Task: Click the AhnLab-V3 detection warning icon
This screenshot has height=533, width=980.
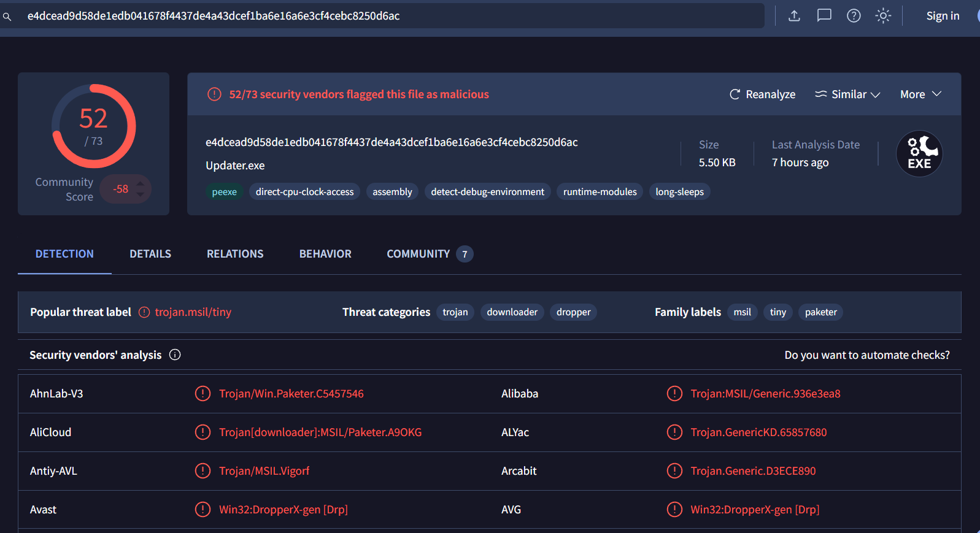Action: tap(203, 394)
